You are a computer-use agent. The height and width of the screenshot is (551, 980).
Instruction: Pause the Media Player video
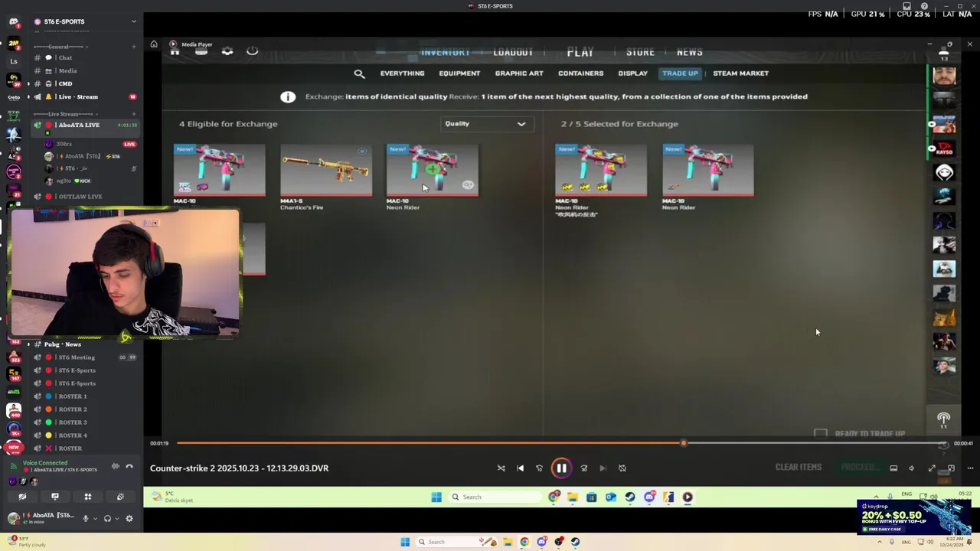[x=561, y=468]
